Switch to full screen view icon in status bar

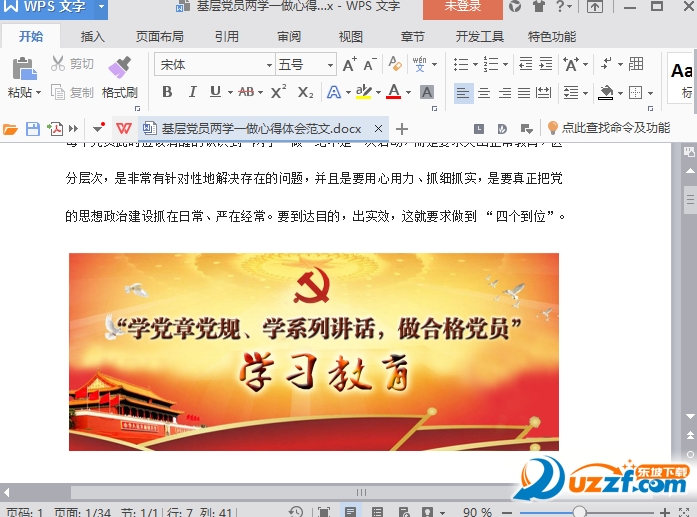point(324,512)
